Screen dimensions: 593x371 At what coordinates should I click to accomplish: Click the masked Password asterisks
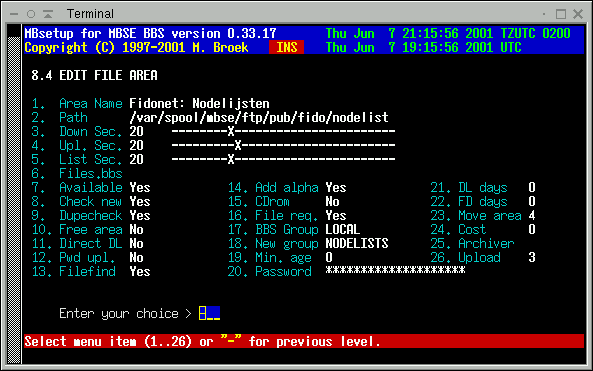(395, 270)
